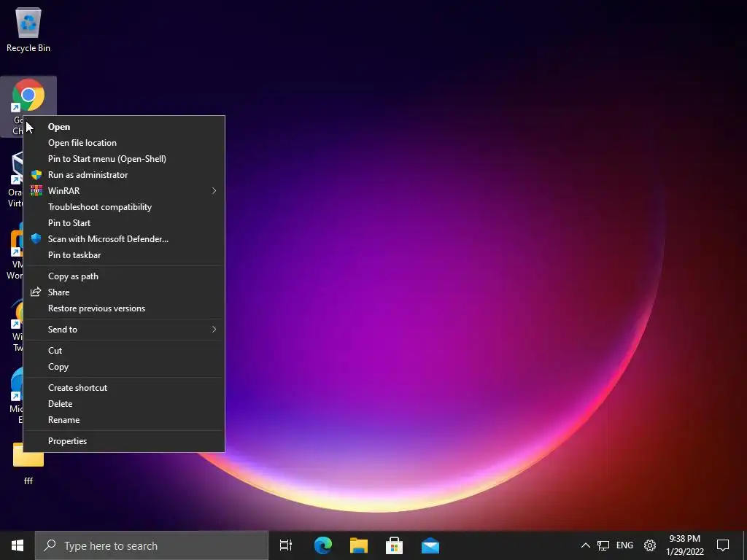The width and height of the screenshot is (747, 560).
Task: Open Task View in taskbar
Action: [286, 545]
